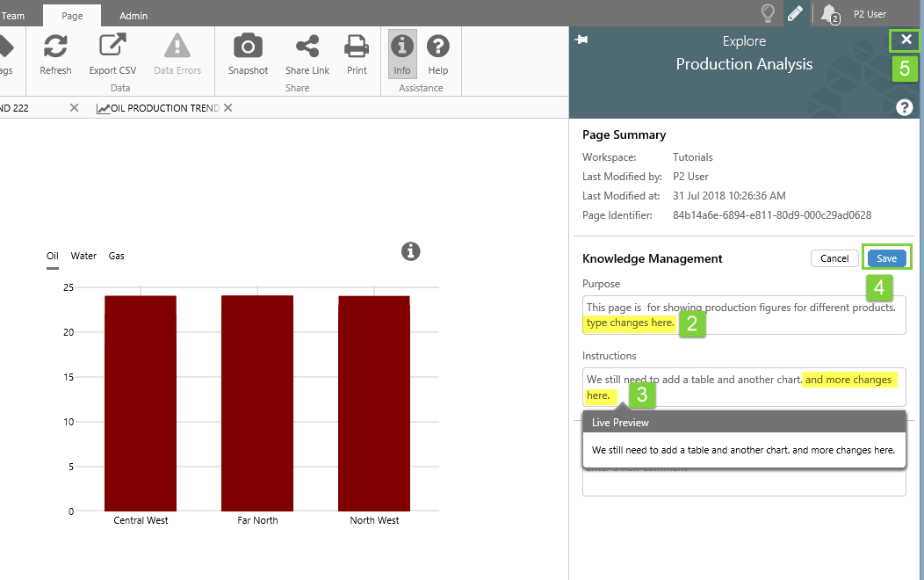Click the Share Link icon
Image resolution: width=924 pixels, height=580 pixels.
click(307, 47)
